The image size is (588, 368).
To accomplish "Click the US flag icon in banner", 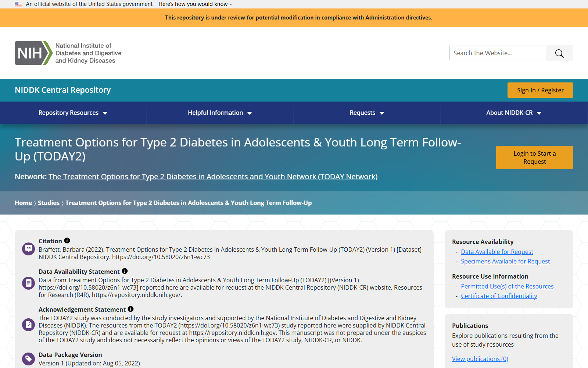I will pyautogui.click(x=18, y=4).
